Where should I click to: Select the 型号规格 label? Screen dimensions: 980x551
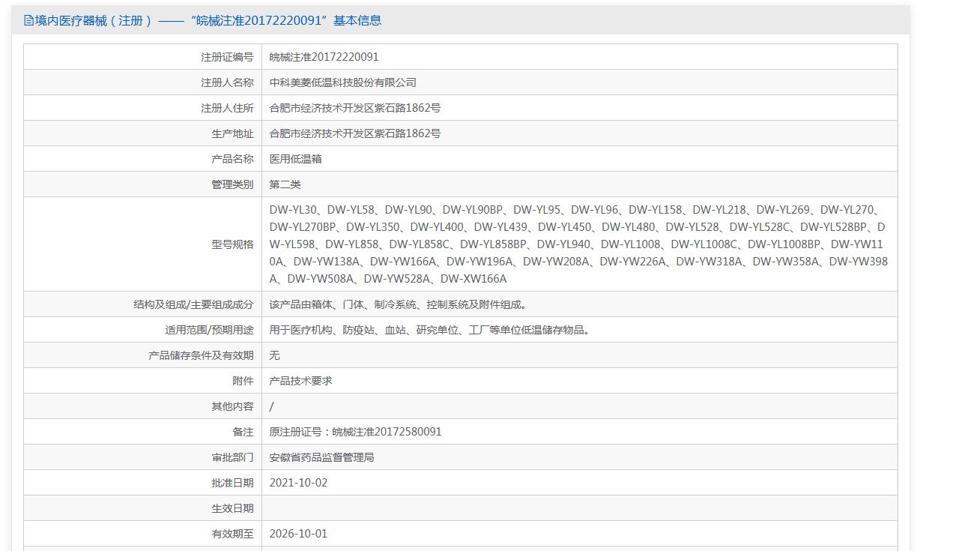point(232,244)
